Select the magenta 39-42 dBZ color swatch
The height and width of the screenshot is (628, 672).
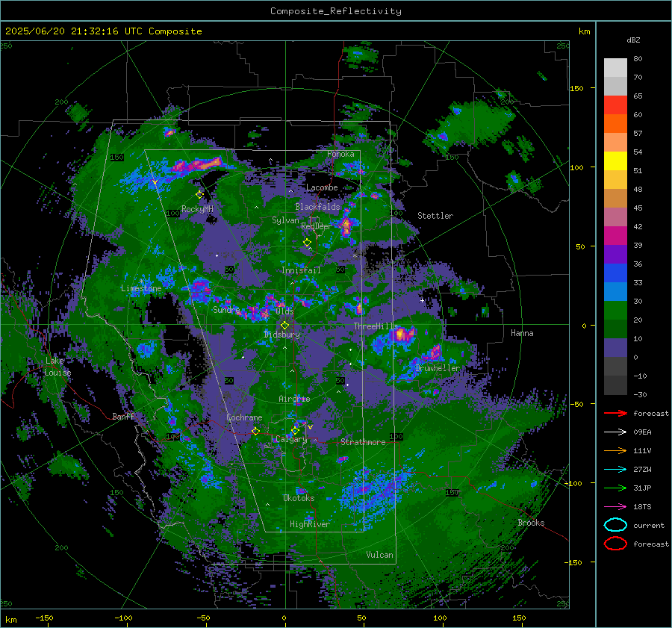[615, 236]
